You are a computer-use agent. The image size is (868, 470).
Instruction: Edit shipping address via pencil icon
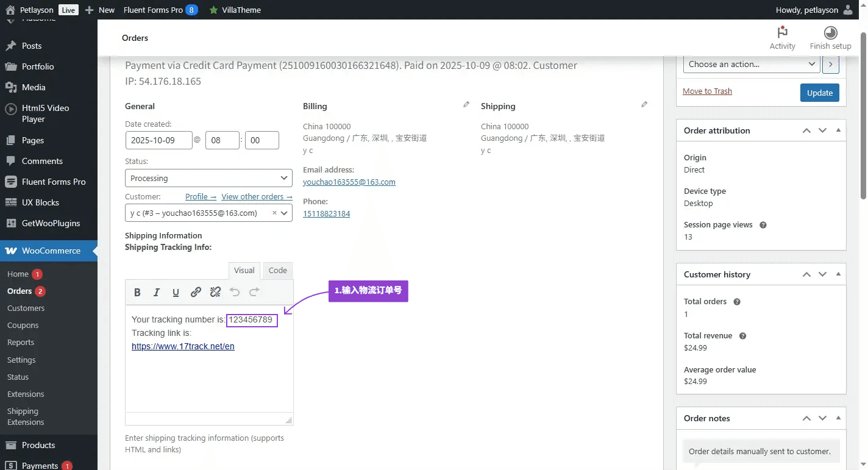(644, 105)
